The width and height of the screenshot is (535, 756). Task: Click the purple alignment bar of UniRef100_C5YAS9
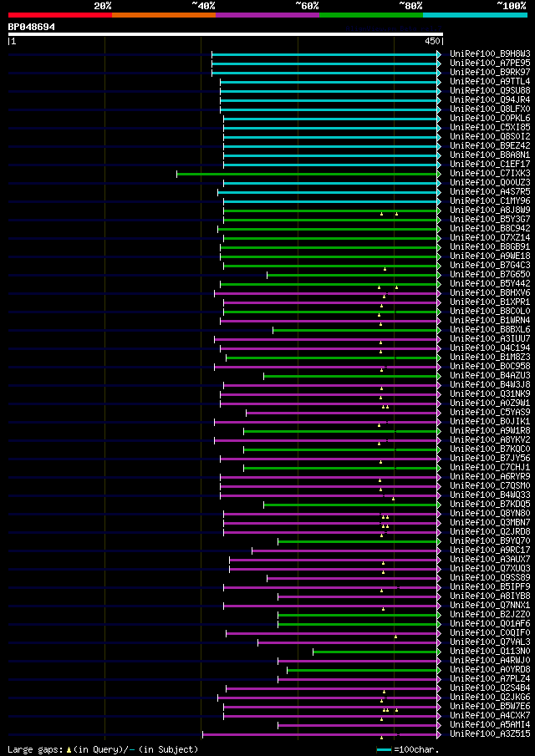click(342, 413)
